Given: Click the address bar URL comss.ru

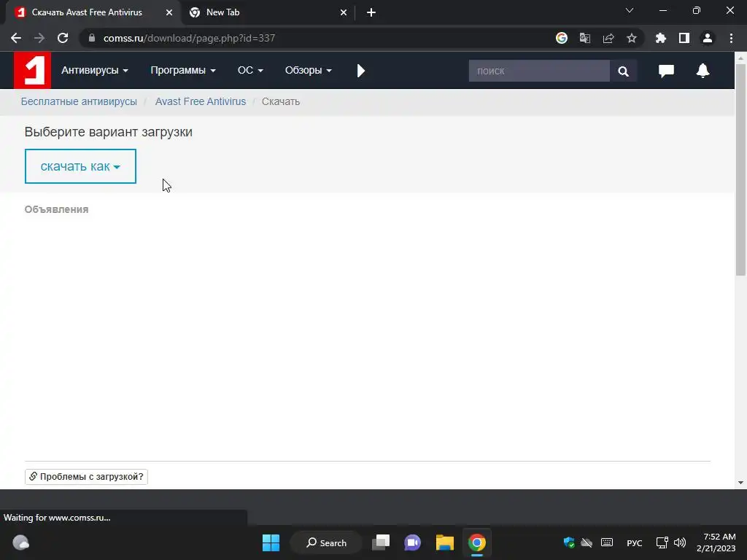Looking at the screenshot, I should (x=189, y=38).
